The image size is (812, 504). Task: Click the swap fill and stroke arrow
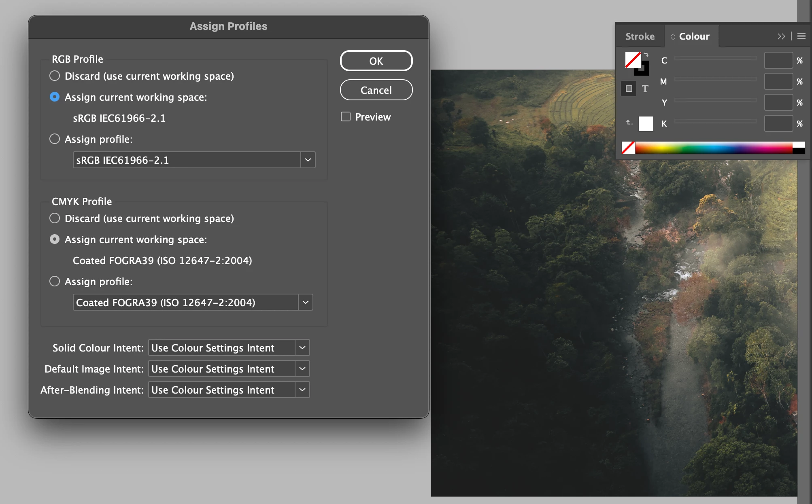[646, 55]
